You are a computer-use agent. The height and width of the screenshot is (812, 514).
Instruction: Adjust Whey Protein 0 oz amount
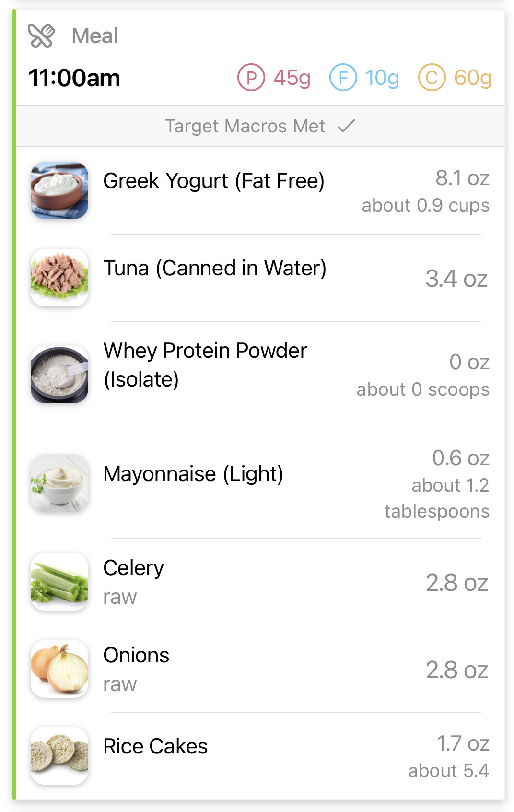pos(469,362)
